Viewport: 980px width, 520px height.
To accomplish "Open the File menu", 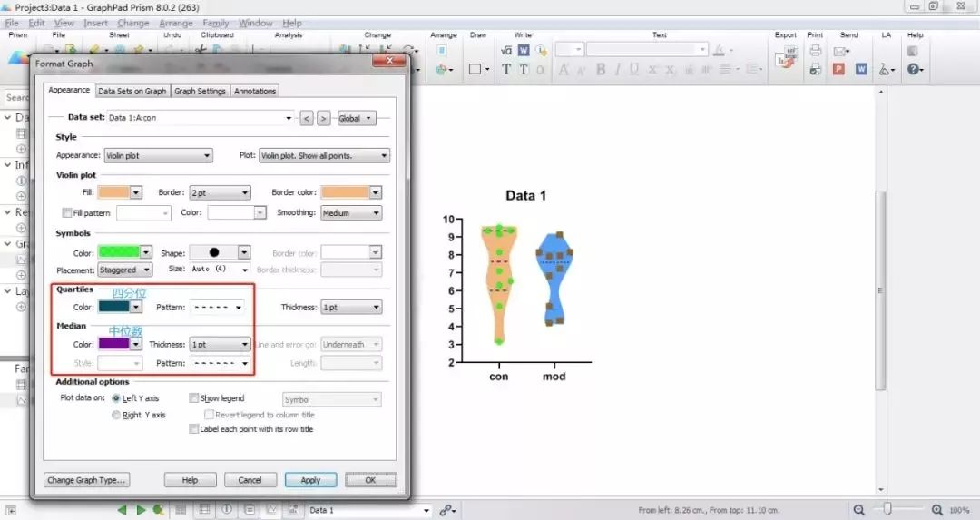I will pos(12,23).
